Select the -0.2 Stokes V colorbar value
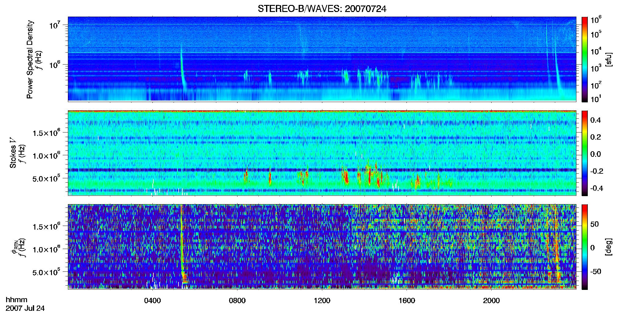The height and width of the screenshot is (332, 644). [x=597, y=171]
